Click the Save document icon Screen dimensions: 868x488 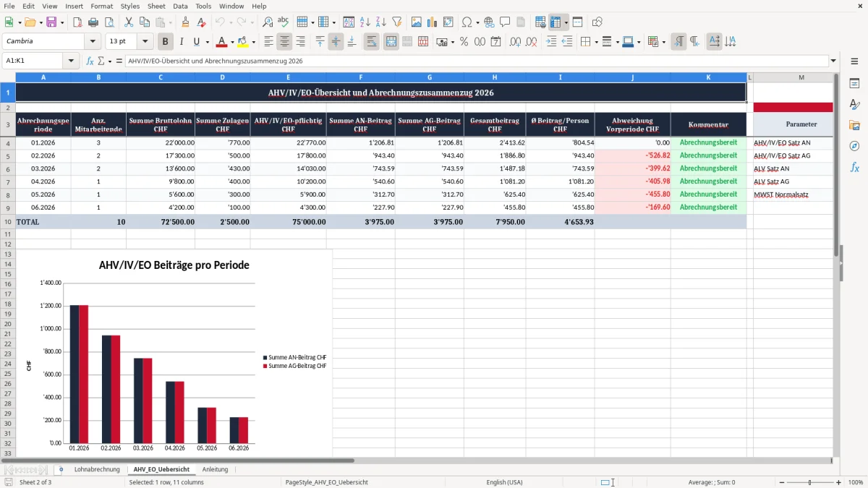52,22
